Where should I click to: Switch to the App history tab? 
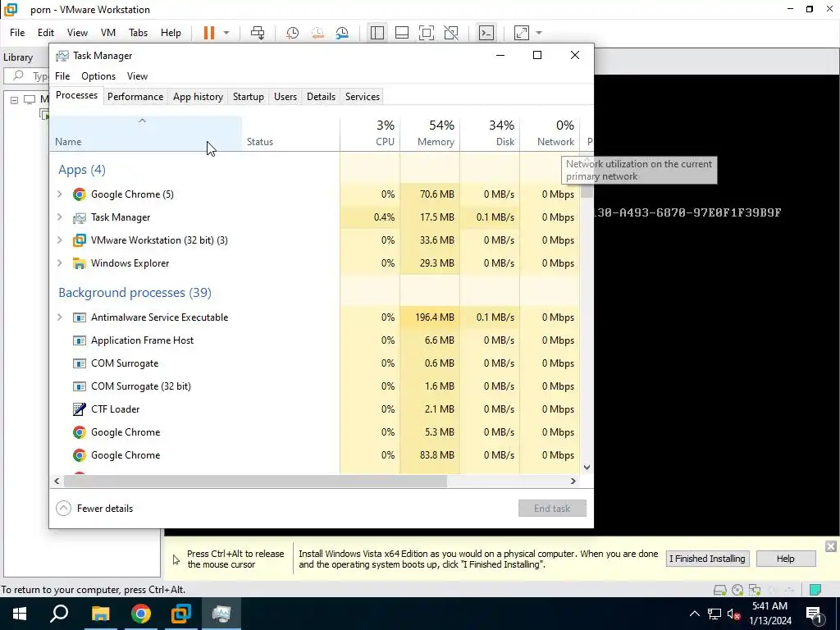click(198, 97)
